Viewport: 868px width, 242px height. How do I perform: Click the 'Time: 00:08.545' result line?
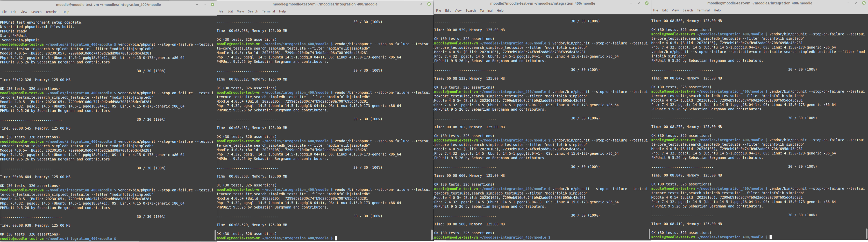click(x=35, y=129)
